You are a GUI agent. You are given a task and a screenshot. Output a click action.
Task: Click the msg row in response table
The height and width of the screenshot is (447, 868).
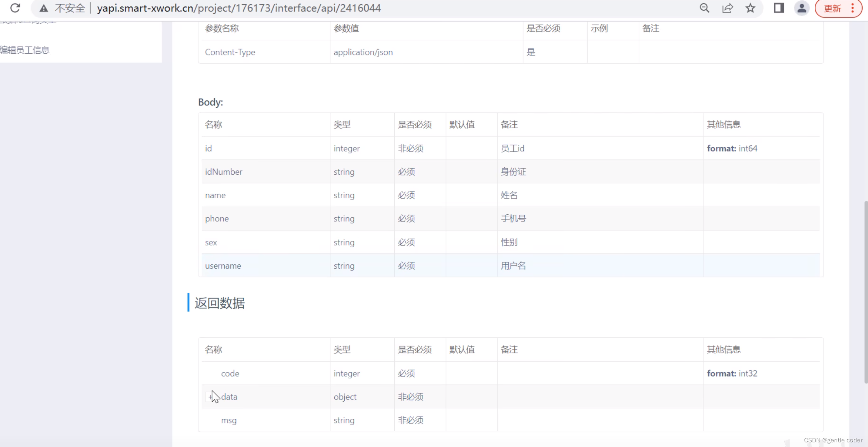click(229, 420)
